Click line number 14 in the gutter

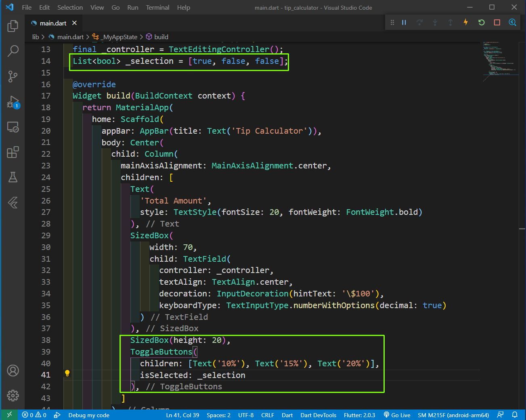click(x=46, y=61)
